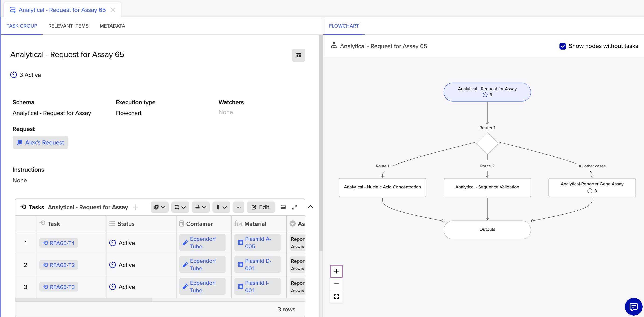
Task: Fit flowchart to screen icon
Action: [336, 296]
